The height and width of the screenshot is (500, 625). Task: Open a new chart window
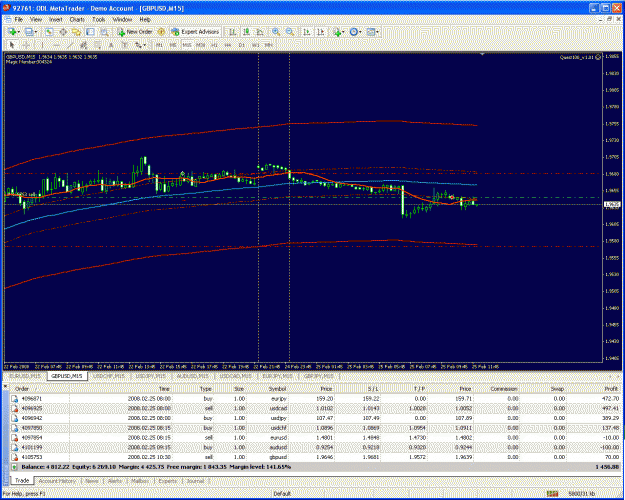pyautogui.click(x=12, y=32)
